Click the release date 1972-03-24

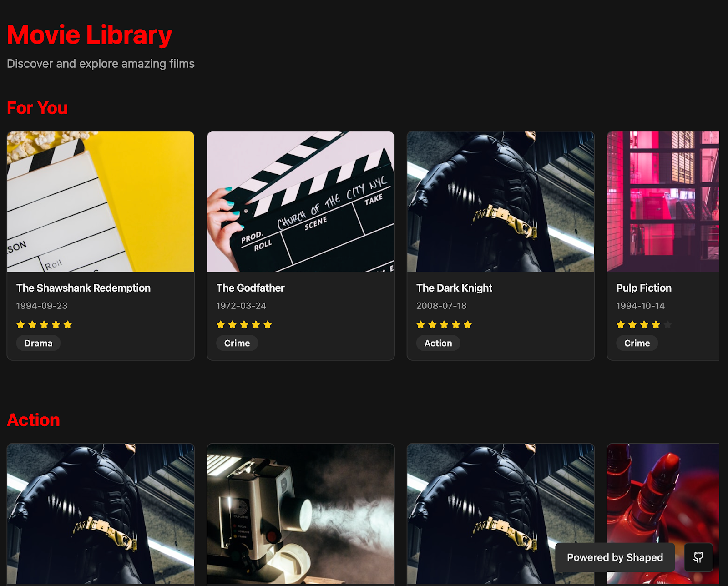241,306
